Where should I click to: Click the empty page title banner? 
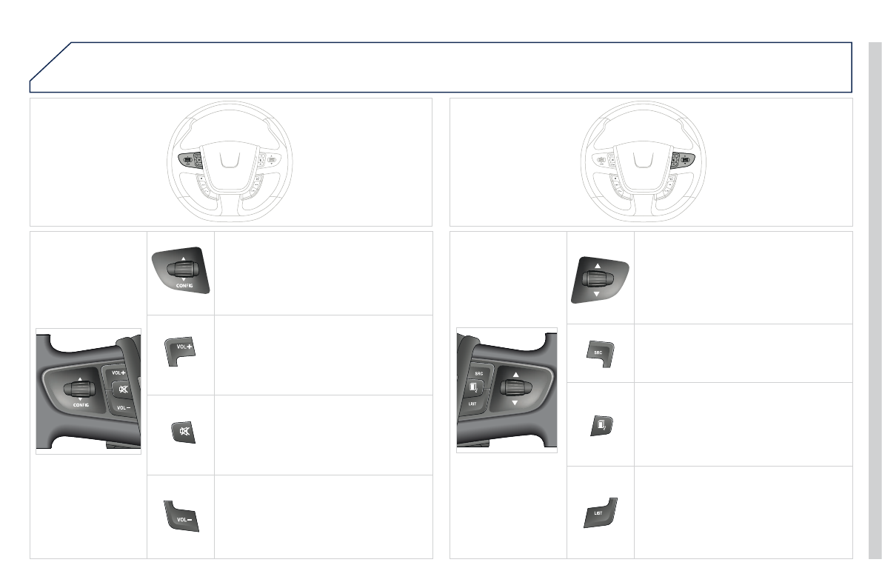[441, 67]
